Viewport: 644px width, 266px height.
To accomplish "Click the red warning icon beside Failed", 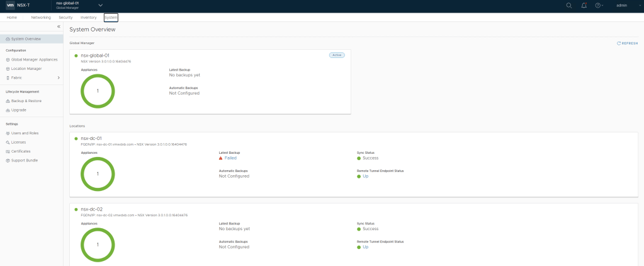I will [221, 158].
